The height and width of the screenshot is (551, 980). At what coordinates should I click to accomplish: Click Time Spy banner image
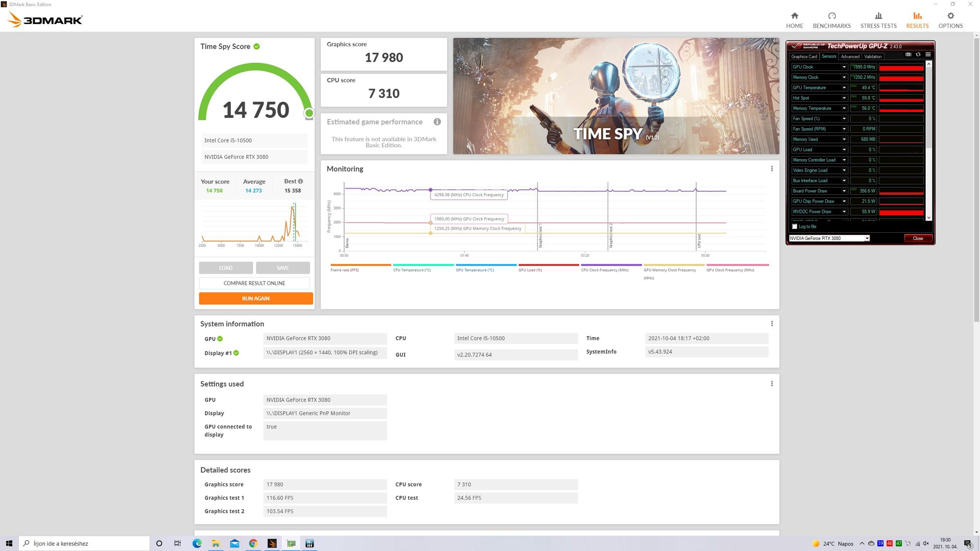point(616,96)
